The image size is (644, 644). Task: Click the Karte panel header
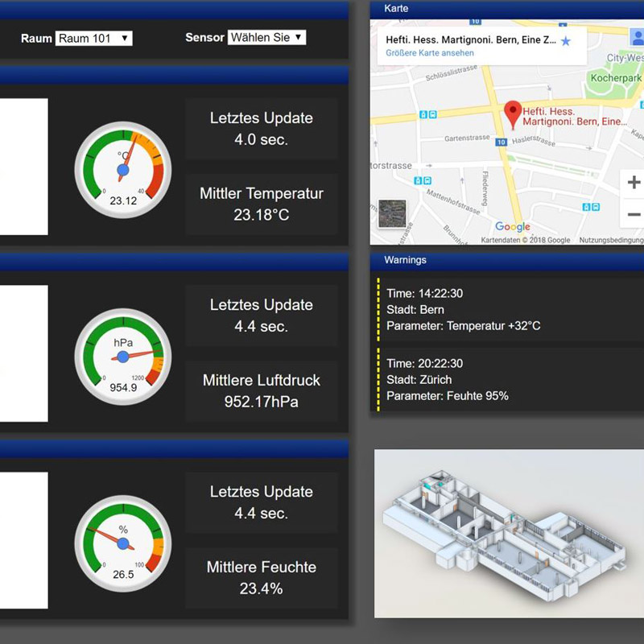[507, 9]
